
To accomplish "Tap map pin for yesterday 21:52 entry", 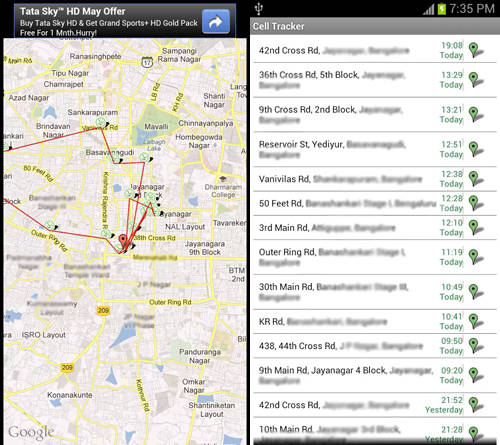I will click(x=476, y=405).
